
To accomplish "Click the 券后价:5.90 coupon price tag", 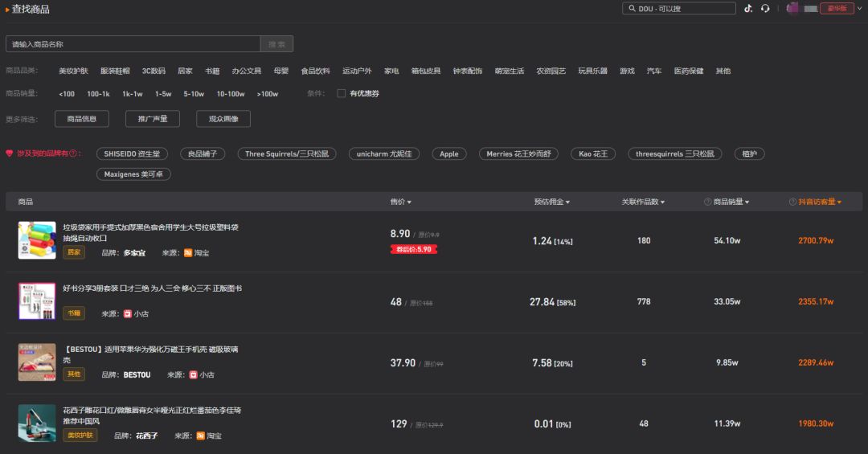I will [x=414, y=249].
